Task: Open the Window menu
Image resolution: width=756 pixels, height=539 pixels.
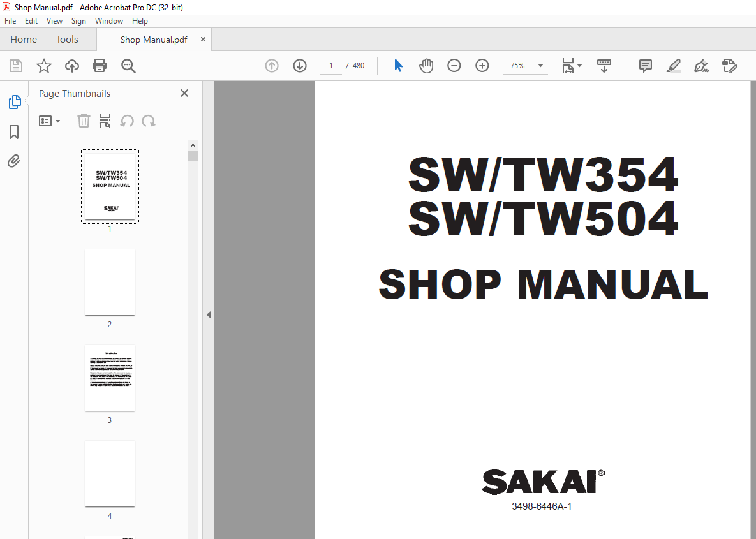Action: pyautogui.click(x=109, y=20)
